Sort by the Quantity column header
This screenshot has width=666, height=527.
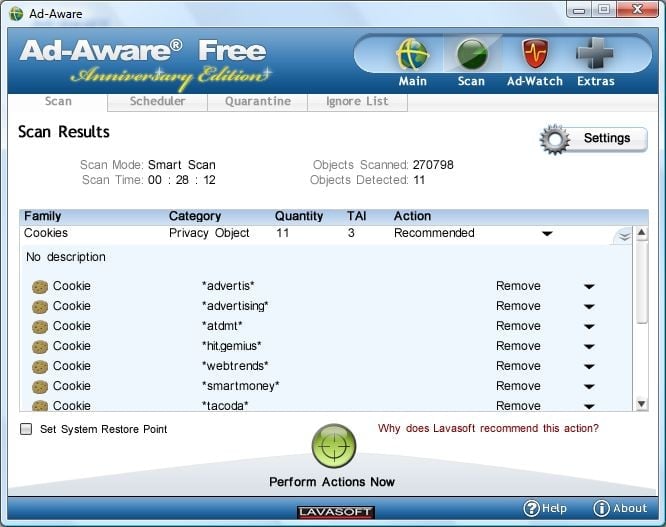(x=299, y=216)
